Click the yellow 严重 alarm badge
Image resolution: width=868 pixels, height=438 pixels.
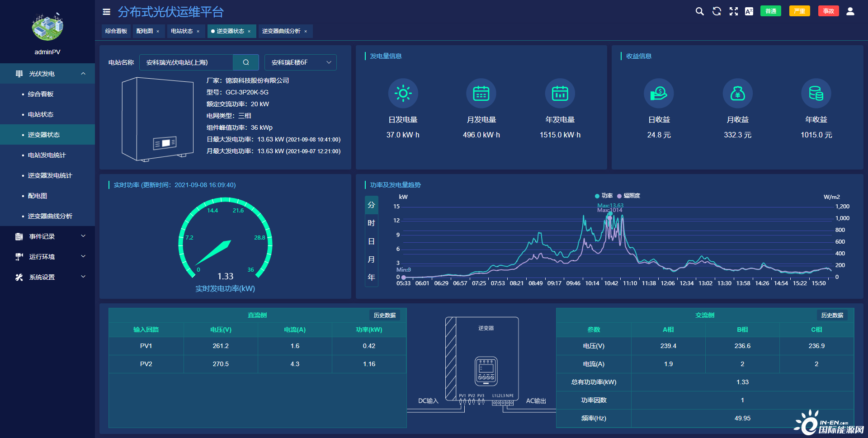(x=799, y=11)
